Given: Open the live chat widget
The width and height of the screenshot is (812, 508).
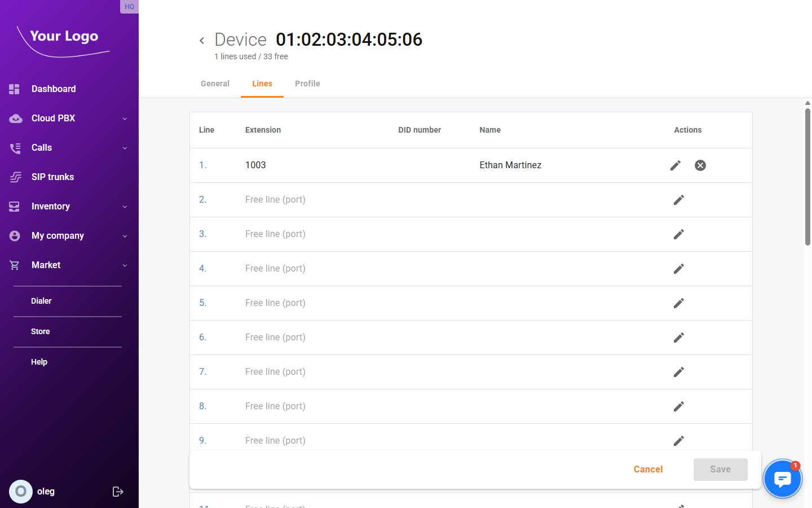Looking at the screenshot, I should coord(782,479).
